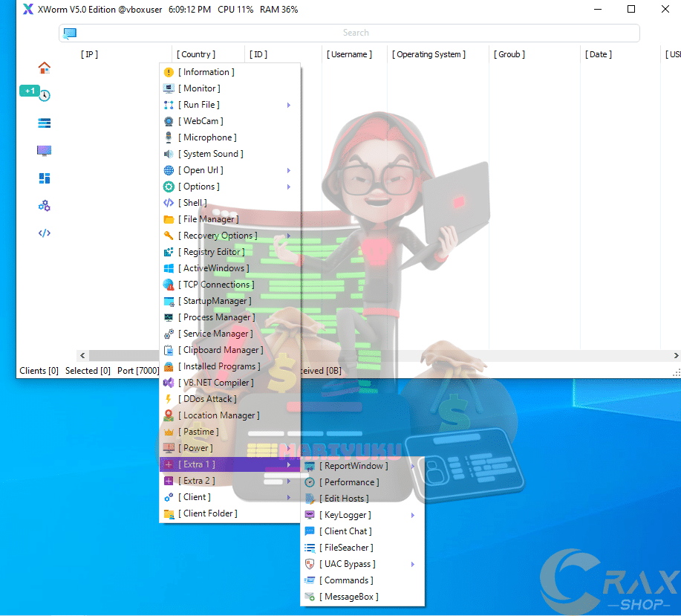Expand the Run File submenu arrow

coord(288,106)
